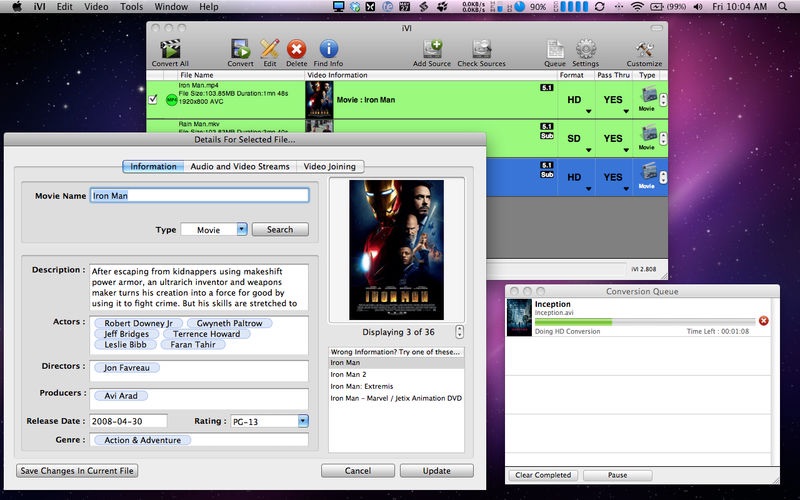Open the Tools menu in menu bar
800x500 pixels.
tap(131, 7)
